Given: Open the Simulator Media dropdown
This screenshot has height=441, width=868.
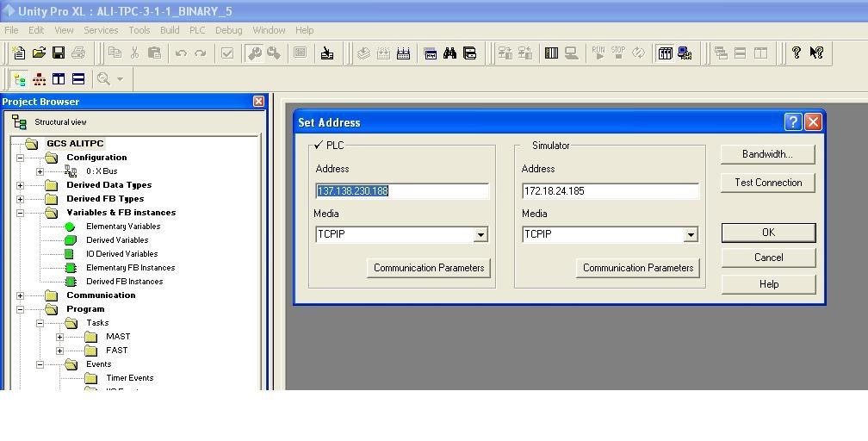Looking at the screenshot, I should point(691,235).
